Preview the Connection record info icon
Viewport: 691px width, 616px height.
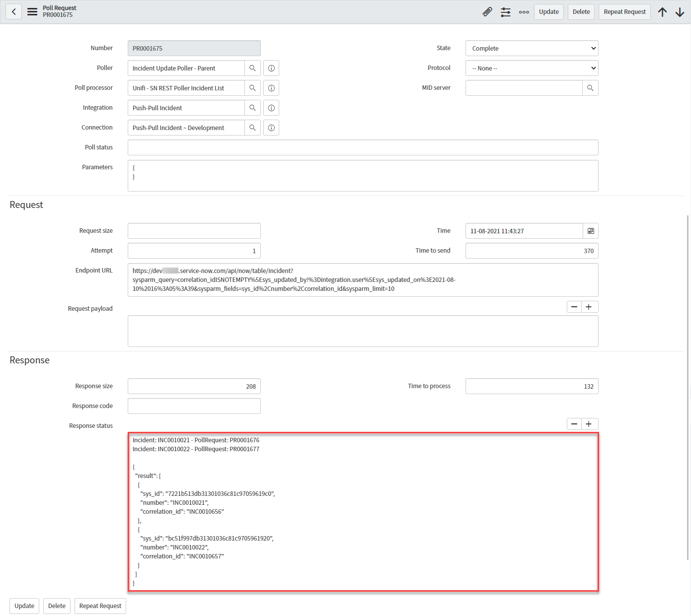pos(271,128)
